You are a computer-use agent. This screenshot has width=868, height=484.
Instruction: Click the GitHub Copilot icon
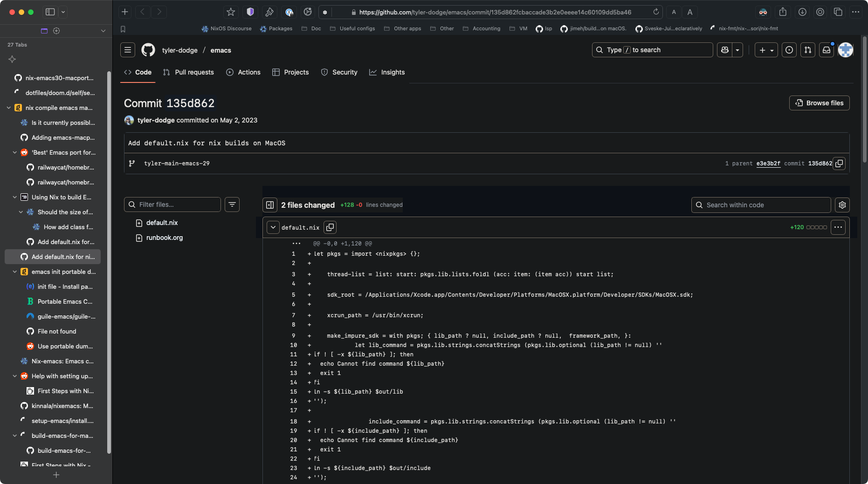point(725,50)
